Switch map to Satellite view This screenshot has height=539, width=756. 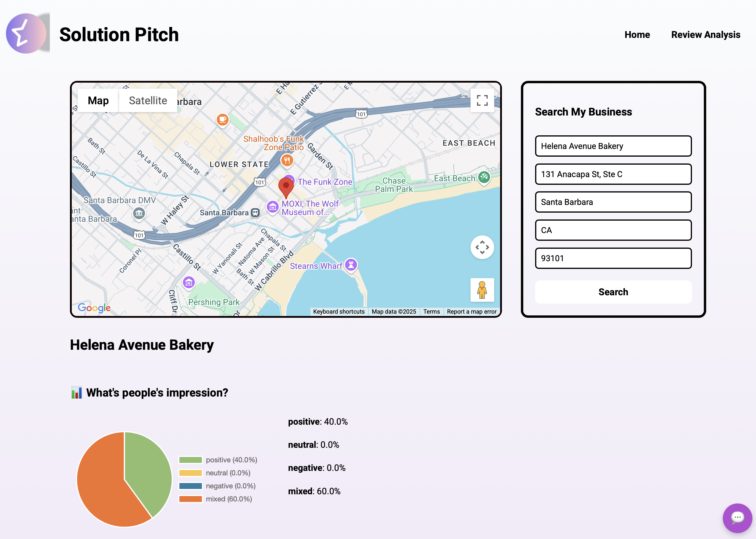148,100
